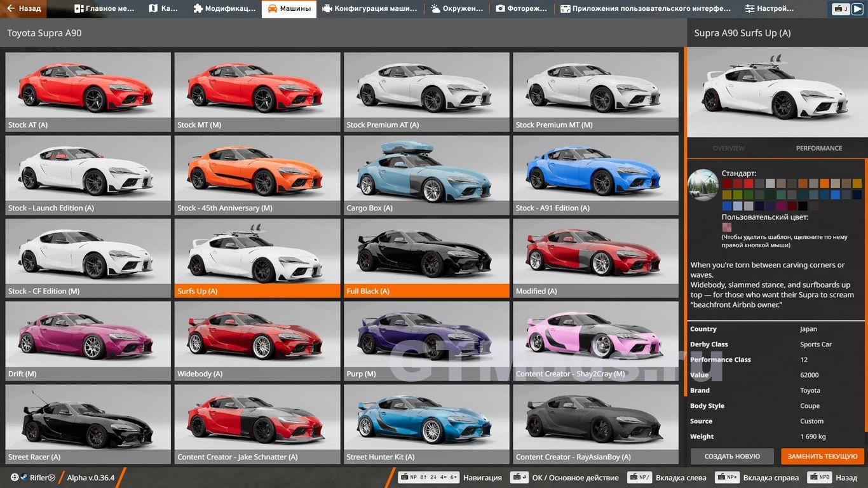Click the Steam icon next to Rifler
Image resolution: width=868 pixels, height=488 pixels.
point(24,477)
